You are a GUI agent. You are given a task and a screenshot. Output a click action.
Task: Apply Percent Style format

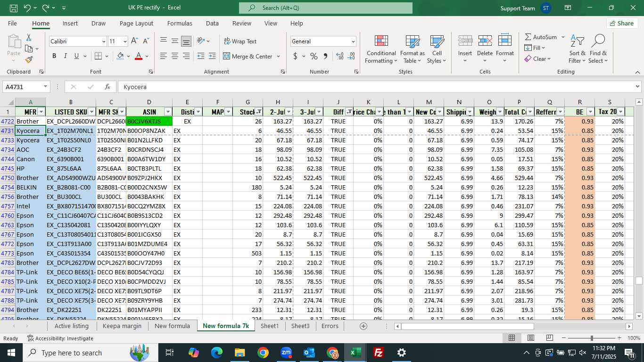click(314, 56)
